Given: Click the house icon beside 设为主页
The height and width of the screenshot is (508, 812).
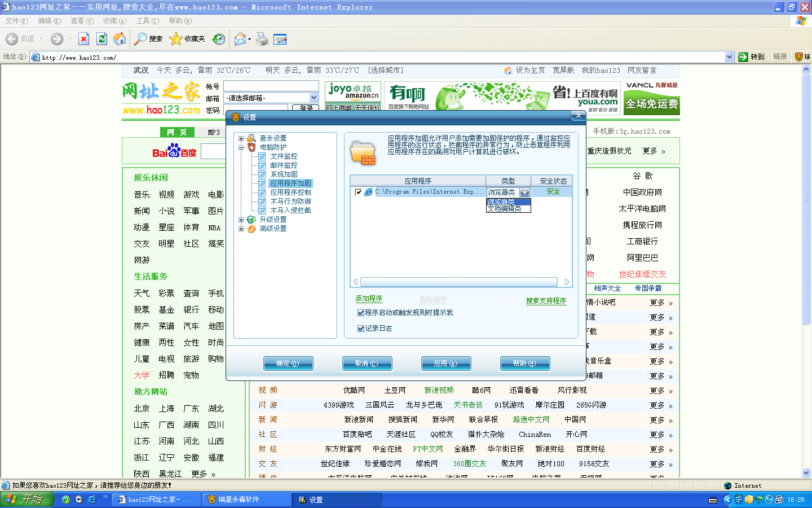Looking at the screenshot, I should pos(508,71).
